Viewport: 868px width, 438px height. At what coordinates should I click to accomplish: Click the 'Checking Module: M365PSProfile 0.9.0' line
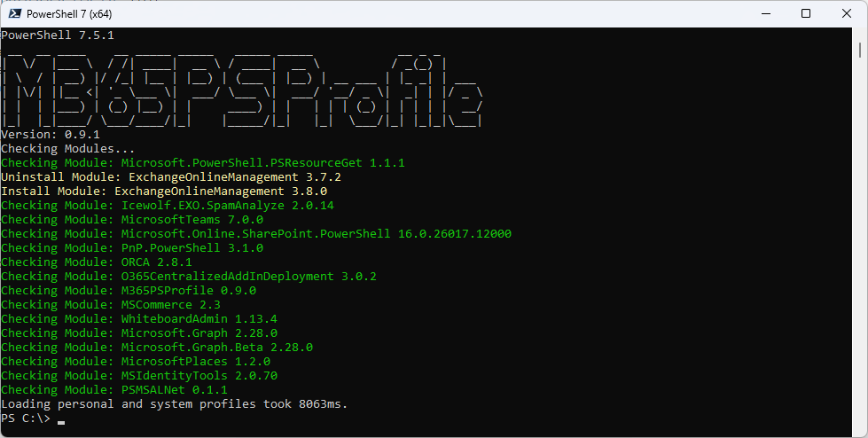(x=129, y=291)
